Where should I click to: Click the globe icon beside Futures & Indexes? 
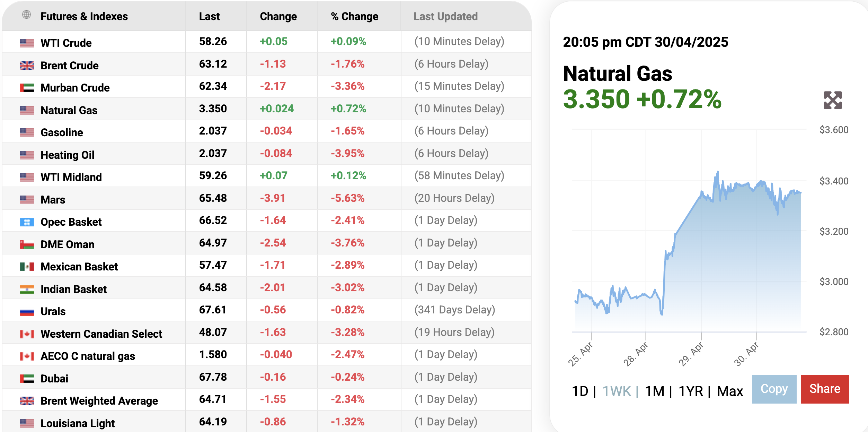(x=27, y=15)
